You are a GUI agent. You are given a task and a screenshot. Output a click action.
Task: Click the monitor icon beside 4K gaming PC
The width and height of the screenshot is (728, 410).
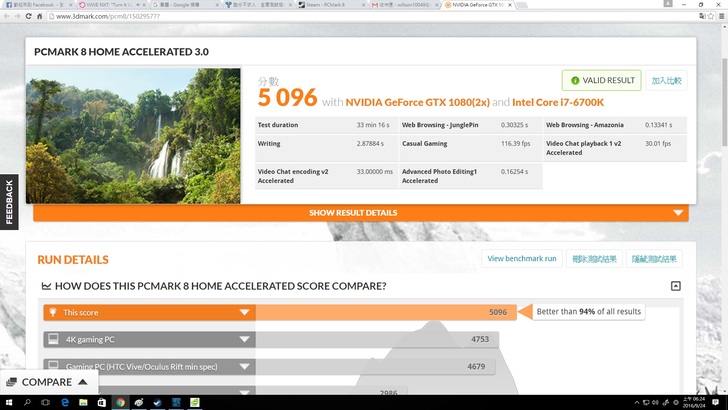53,339
